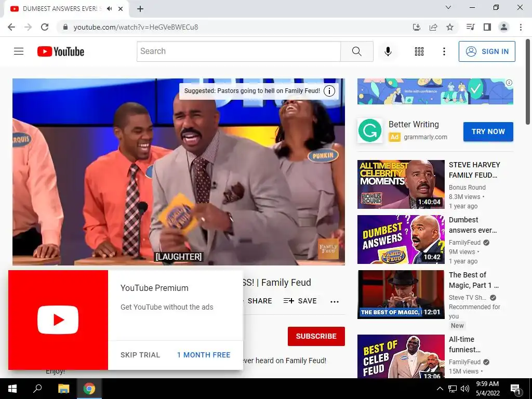The height and width of the screenshot is (399, 532).
Task: Open Dumbest answers ever video title
Action: [x=473, y=225]
